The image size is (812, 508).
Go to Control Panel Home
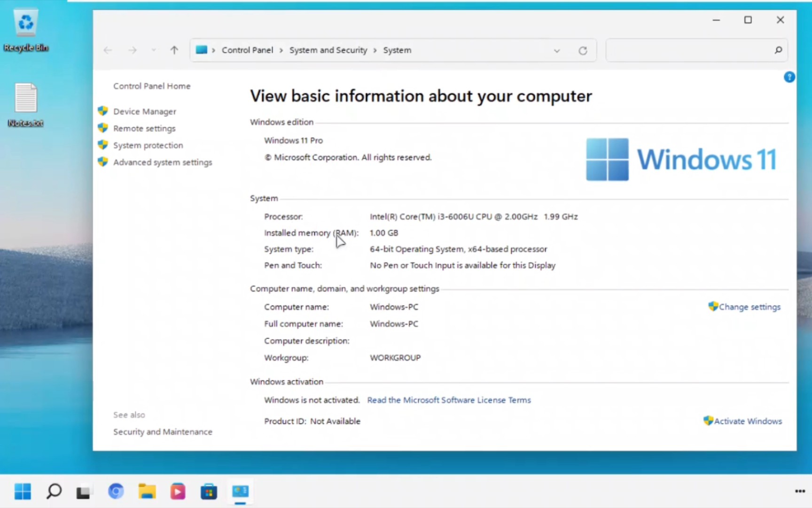152,86
